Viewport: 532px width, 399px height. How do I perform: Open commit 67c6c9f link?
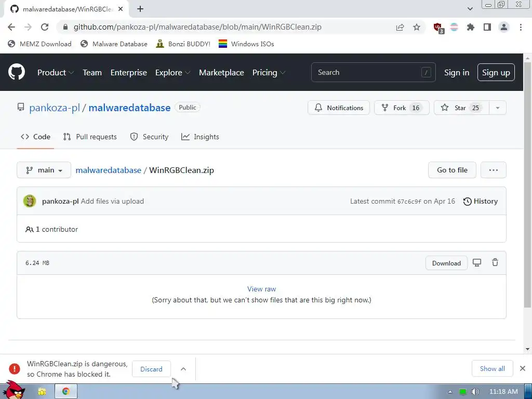(409, 201)
